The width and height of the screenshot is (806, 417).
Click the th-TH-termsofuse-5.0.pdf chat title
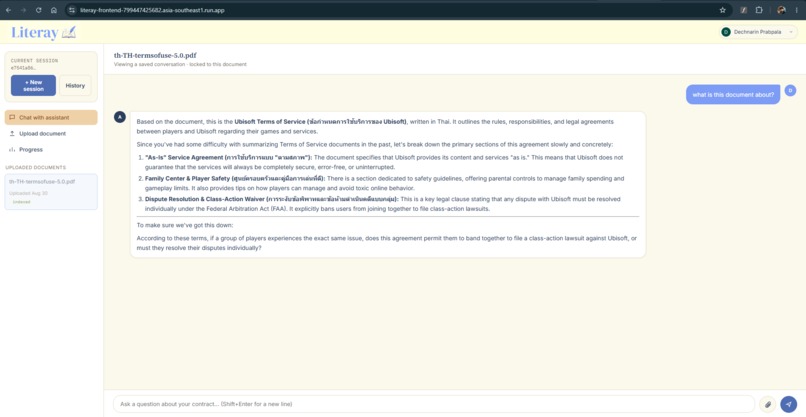pyautogui.click(x=155, y=55)
